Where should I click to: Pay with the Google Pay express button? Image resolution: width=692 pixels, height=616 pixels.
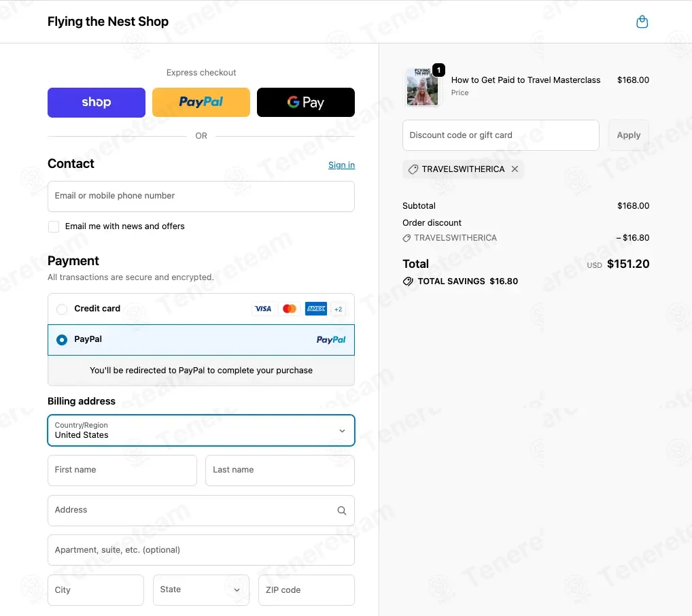click(x=306, y=103)
